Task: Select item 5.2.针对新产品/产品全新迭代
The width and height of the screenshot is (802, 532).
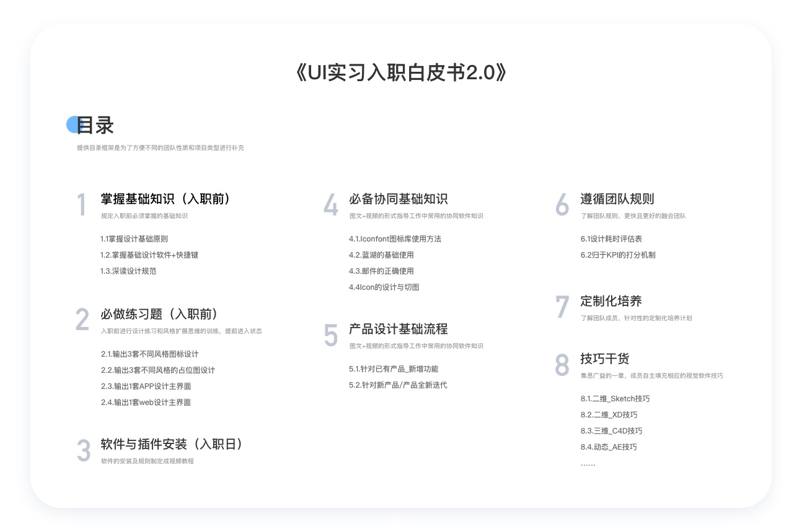Action: tap(398, 385)
